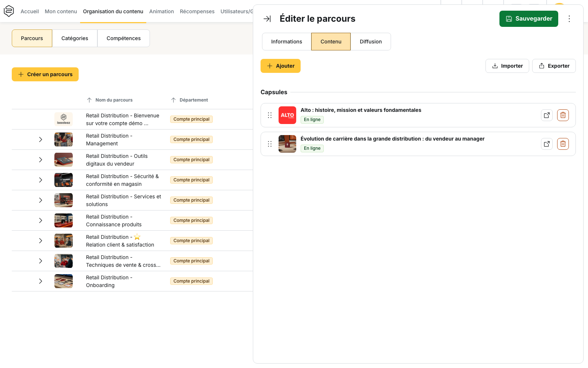Open the Compétences tab
The width and height of the screenshot is (588, 368).
click(x=123, y=38)
